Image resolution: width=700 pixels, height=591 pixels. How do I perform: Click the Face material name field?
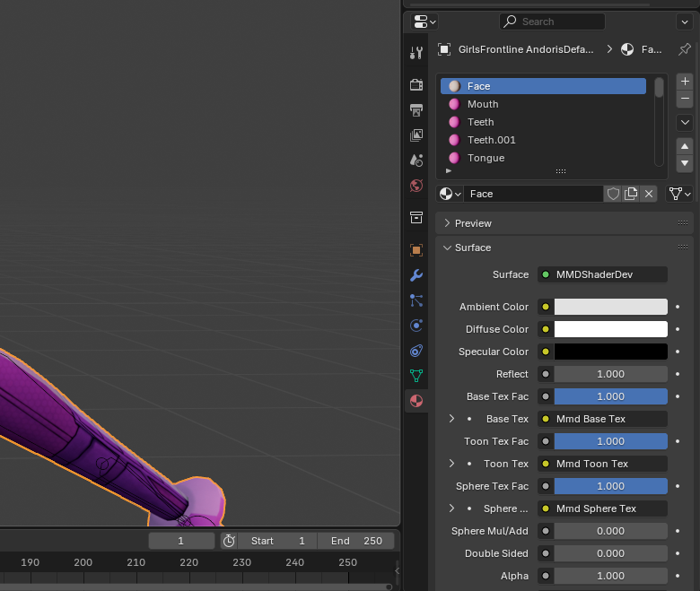pyautogui.click(x=533, y=194)
